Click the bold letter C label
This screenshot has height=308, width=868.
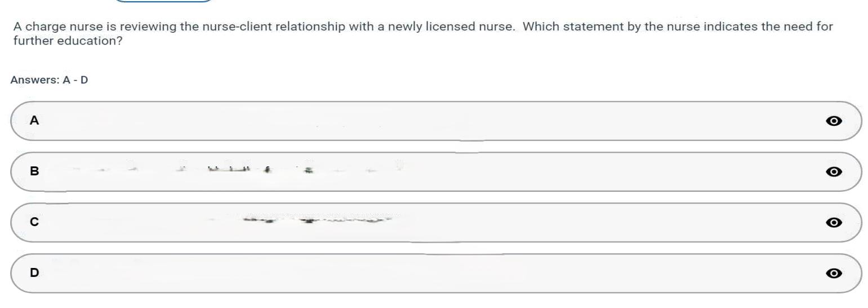click(34, 222)
